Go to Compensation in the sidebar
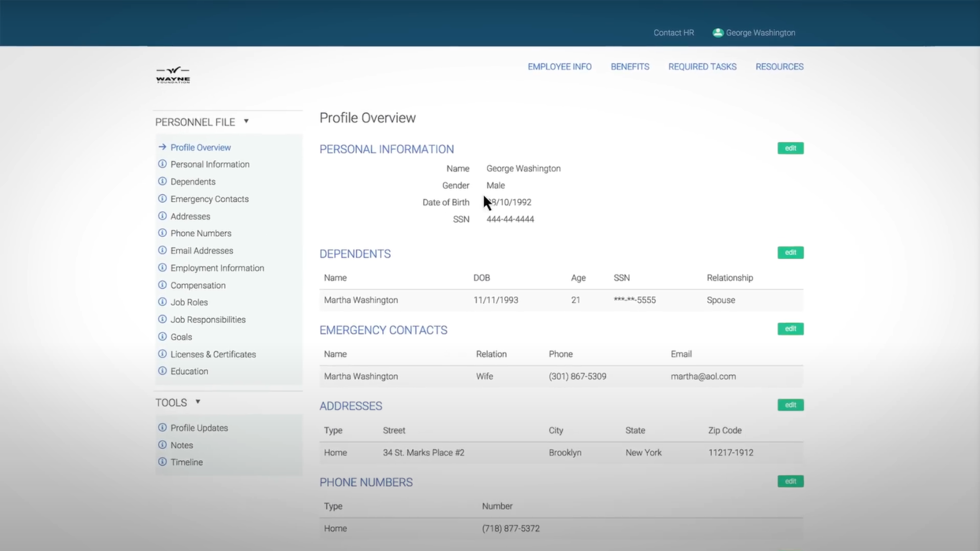This screenshot has height=551, width=980. click(198, 285)
